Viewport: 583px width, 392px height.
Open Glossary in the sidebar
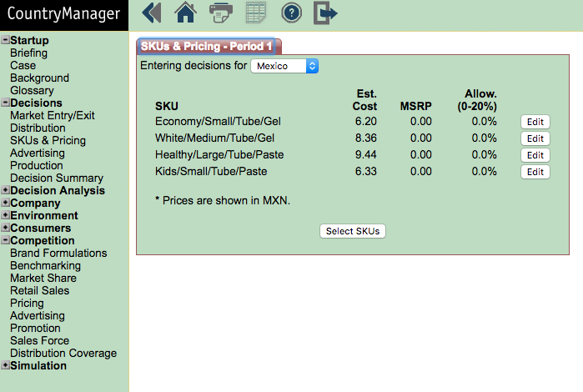(32, 90)
